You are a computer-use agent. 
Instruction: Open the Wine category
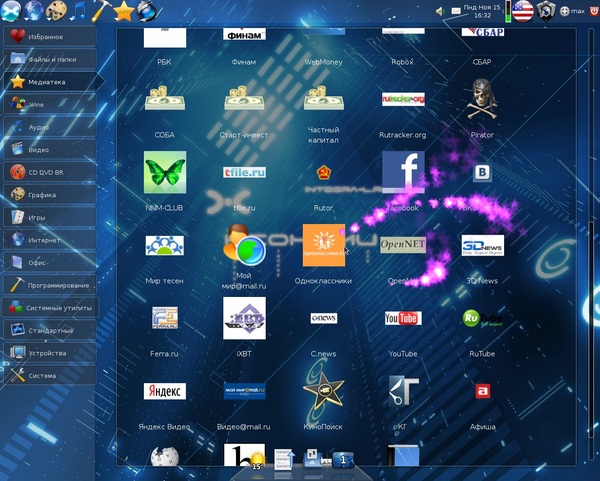[x=50, y=104]
